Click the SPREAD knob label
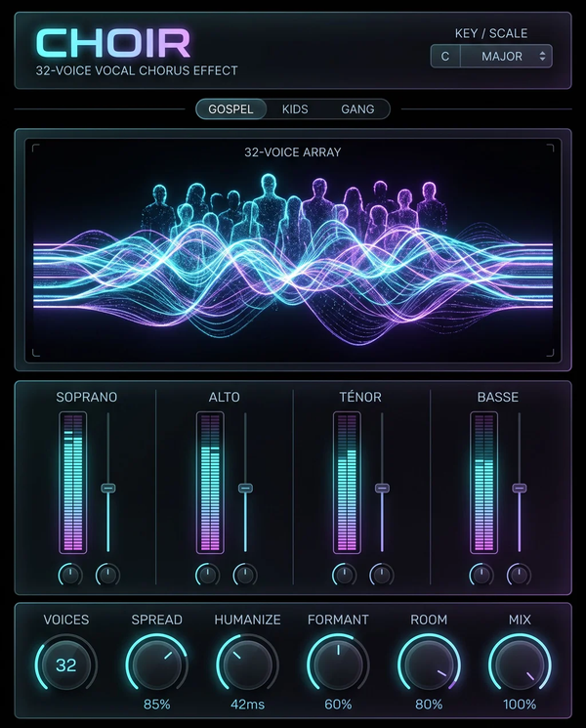The height and width of the screenshot is (728, 586). tap(157, 620)
